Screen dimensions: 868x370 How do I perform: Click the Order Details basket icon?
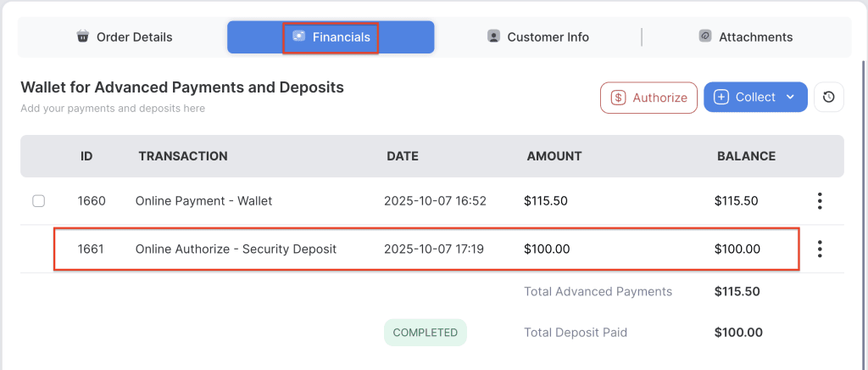[83, 36]
